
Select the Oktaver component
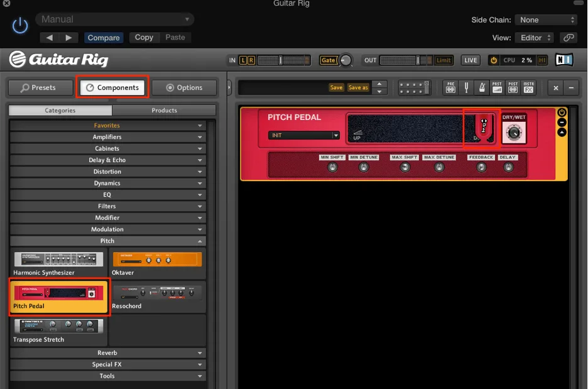point(158,264)
